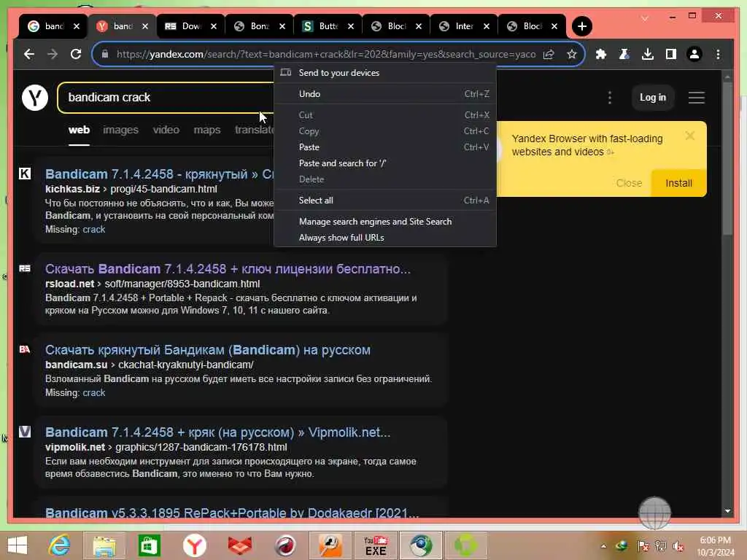This screenshot has height=560, width=747.
Task: Show hidden tray icons arrow
Action: 603,546
